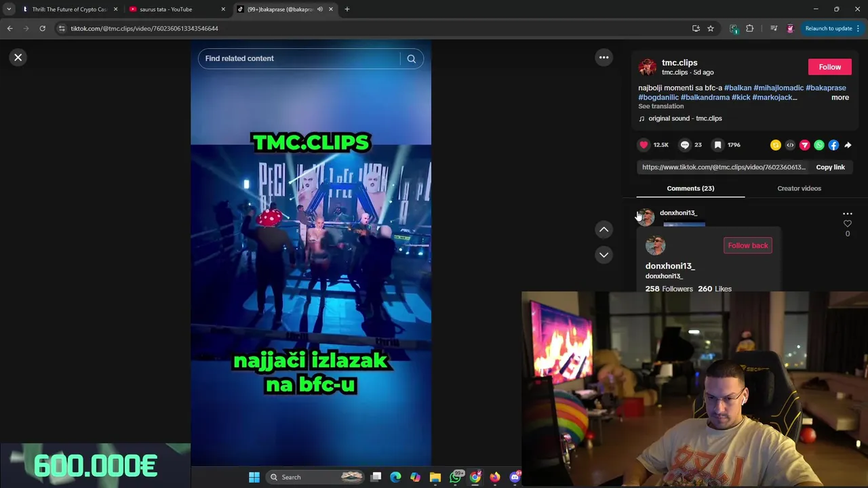The image size is (868, 488).
Task: Click Follow back on donxhoni13_ card
Action: (748, 245)
